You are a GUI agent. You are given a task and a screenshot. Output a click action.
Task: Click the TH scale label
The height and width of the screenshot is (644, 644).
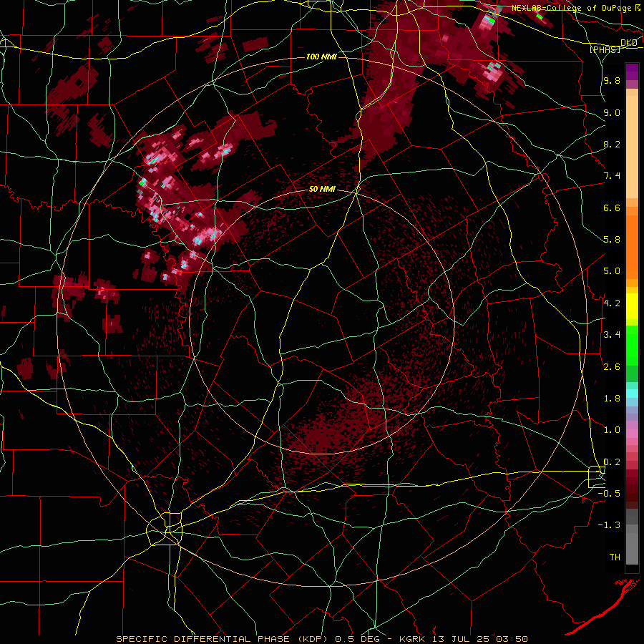coord(615,557)
